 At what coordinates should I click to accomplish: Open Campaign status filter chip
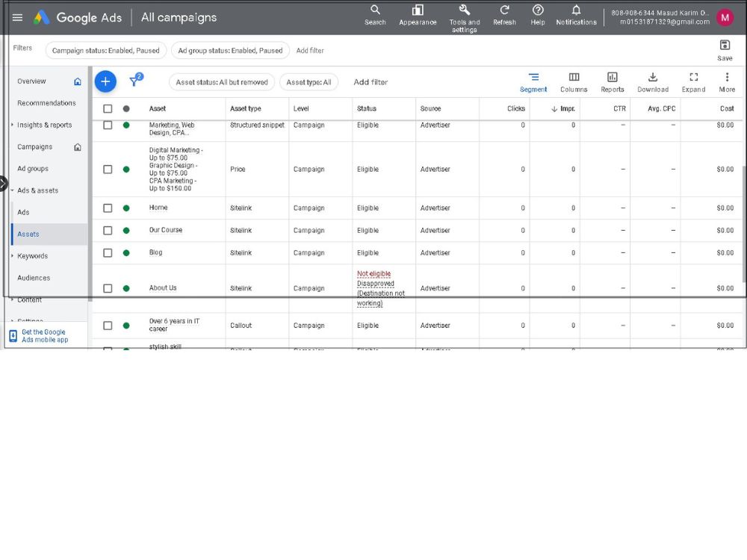[x=106, y=51]
